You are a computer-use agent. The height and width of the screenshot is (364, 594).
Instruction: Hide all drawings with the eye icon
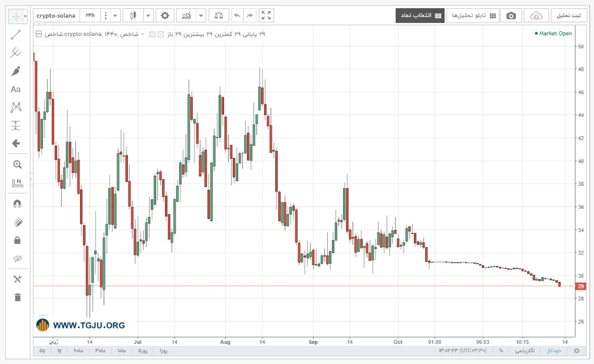[17, 259]
